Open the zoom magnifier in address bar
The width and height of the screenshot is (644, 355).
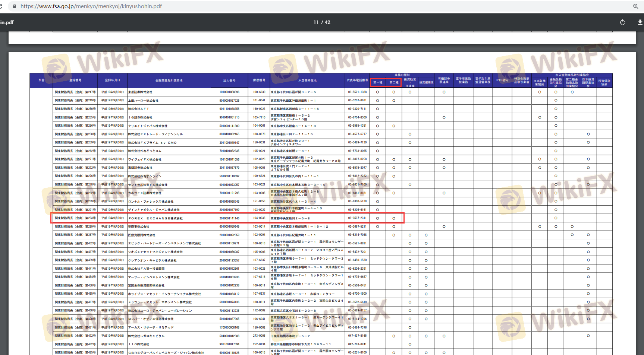click(x=635, y=6)
